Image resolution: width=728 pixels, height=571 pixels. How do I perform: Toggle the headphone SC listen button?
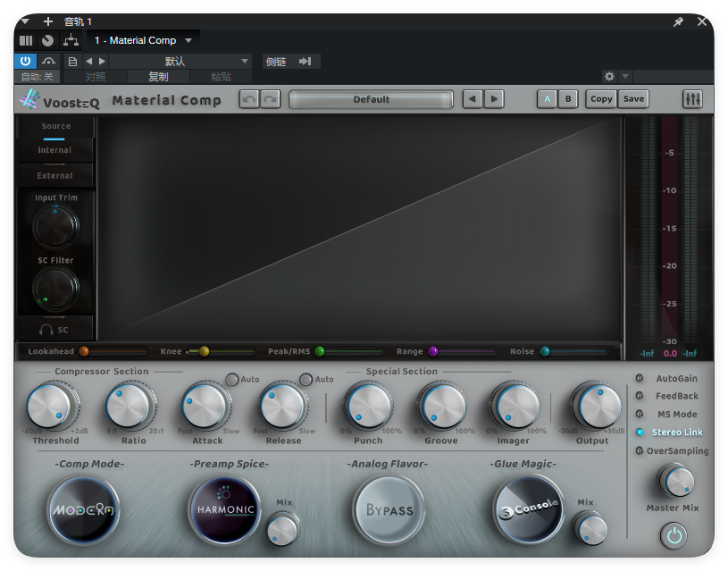(x=54, y=330)
